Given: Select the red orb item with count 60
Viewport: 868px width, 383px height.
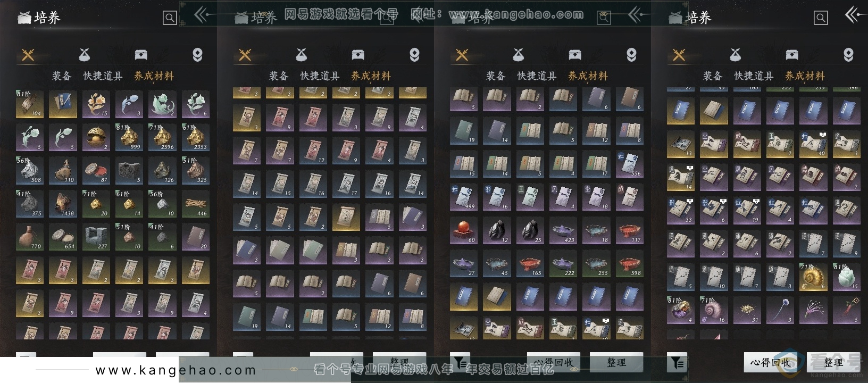Looking at the screenshot, I should (464, 230).
